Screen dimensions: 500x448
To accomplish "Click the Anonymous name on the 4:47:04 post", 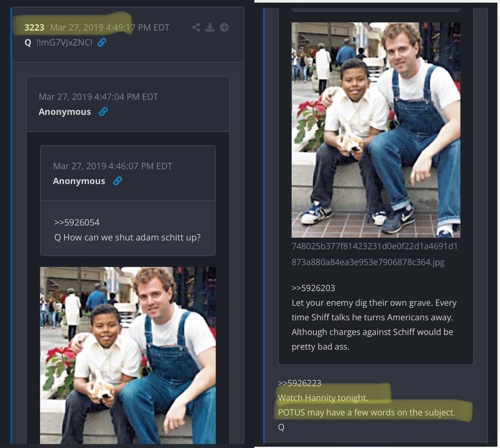I will [x=65, y=112].
